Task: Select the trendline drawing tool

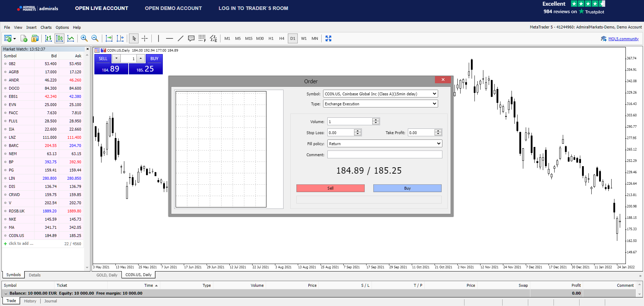Action: [x=181, y=38]
